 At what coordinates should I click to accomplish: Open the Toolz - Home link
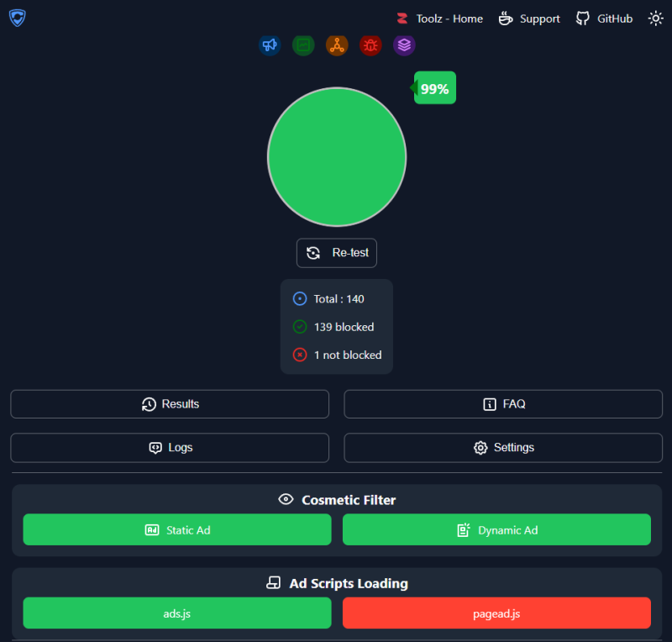(x=439, y=18)
